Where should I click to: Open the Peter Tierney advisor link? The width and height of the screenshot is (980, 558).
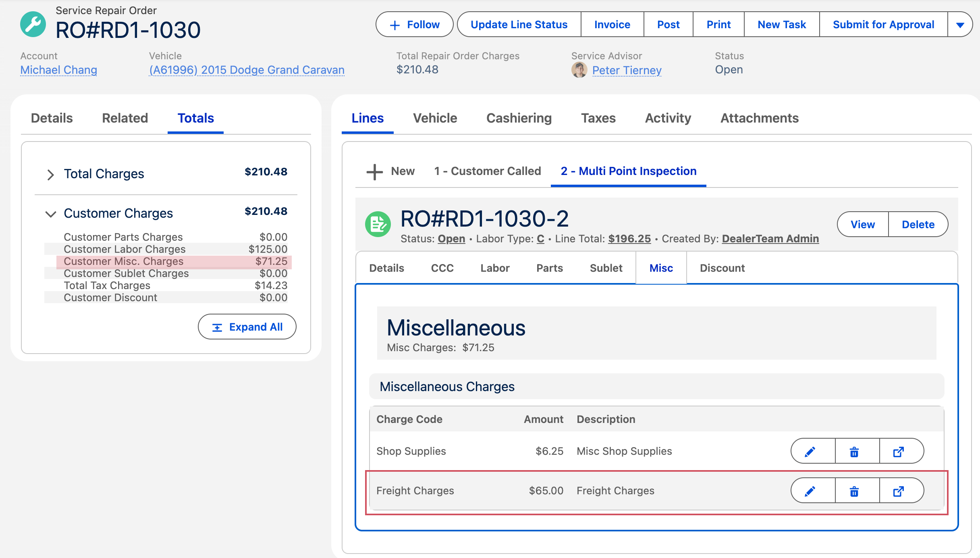(x=627, y=70)
